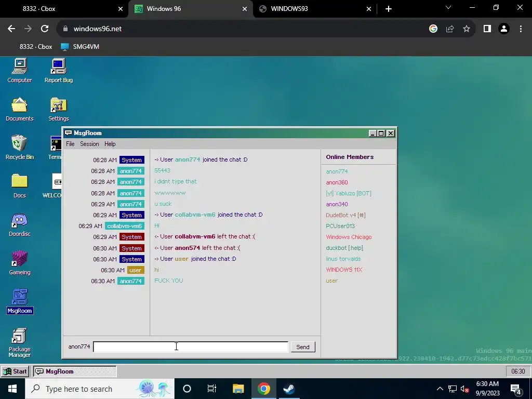
Task: Open the Report Bug desktop icon
Action: pyautogui.click(x=58, y=71)
